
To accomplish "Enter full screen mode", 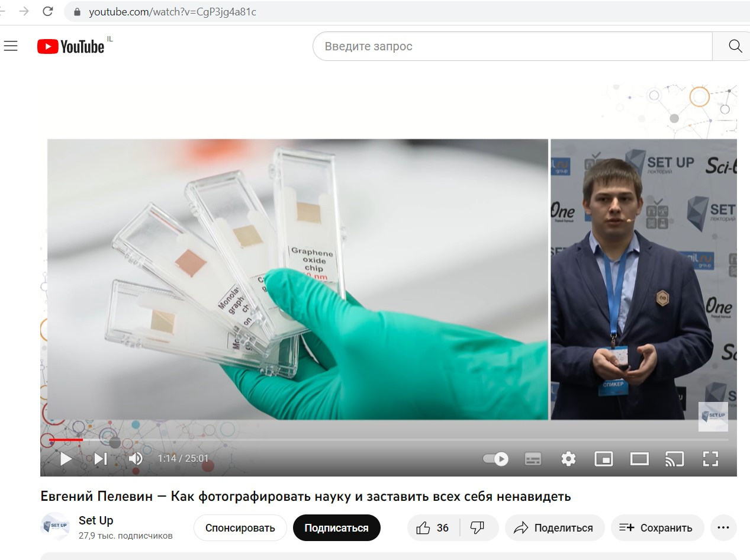I will click(x=710, y=459).
